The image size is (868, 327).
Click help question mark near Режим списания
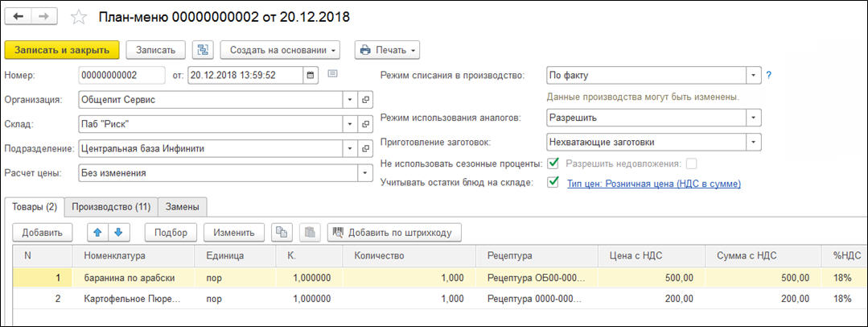tap(768, 76)
